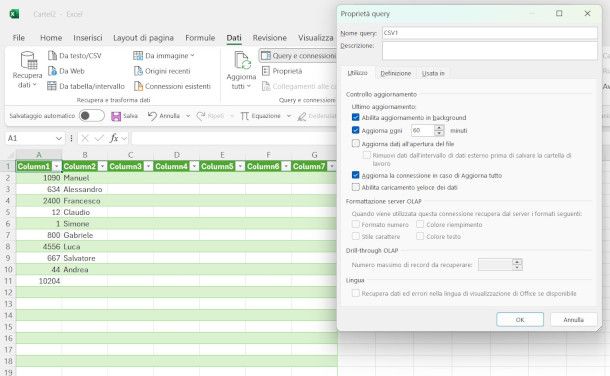610x376 pixels.
Task: Click the Nome query field
Action: pyautogui.click(x=489, y=33)
